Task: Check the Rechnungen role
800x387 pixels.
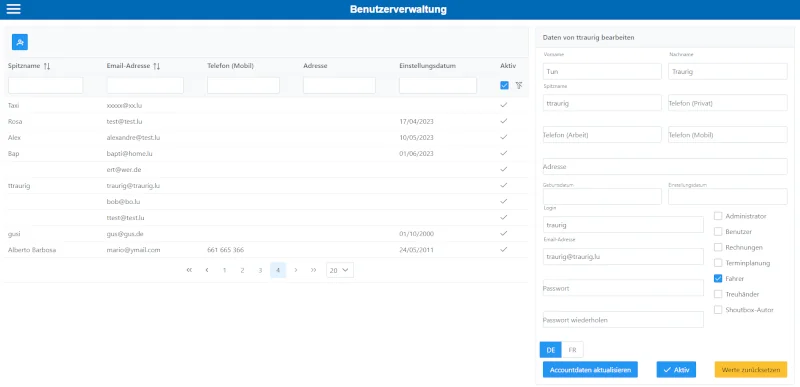Action: 718,247
